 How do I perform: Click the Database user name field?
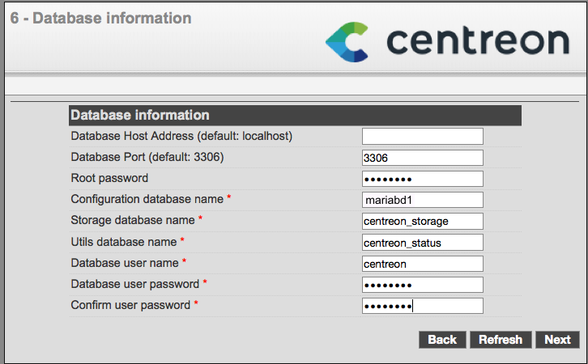[422, 263]
